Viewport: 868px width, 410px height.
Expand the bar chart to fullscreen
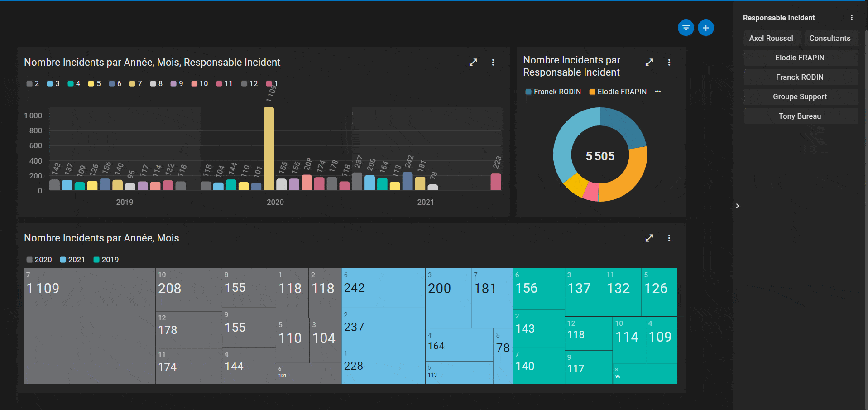473,63
